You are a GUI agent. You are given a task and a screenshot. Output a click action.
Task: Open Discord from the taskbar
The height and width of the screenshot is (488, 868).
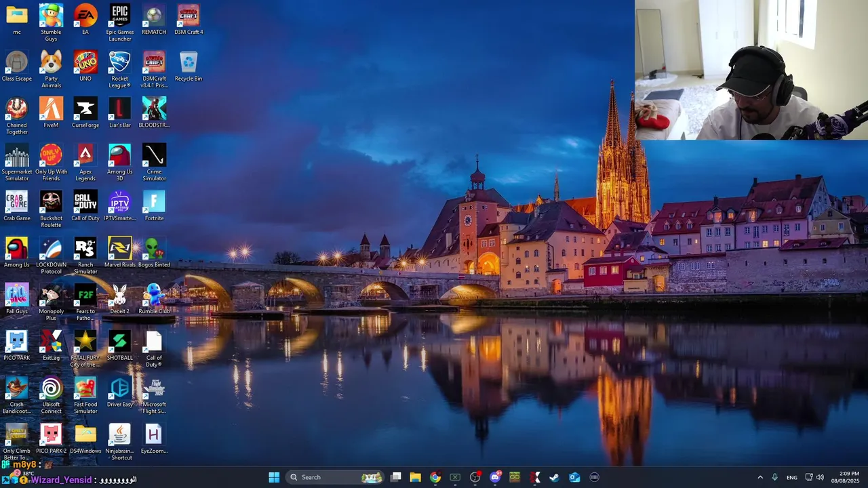pos(495,477)
